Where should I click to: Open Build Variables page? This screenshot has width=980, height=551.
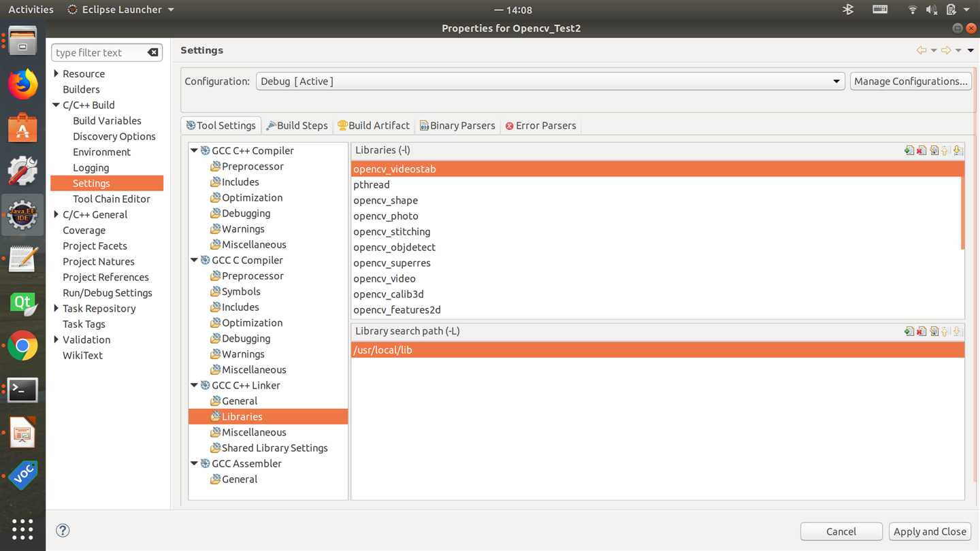pyautogui.click(x=107, y=120)
